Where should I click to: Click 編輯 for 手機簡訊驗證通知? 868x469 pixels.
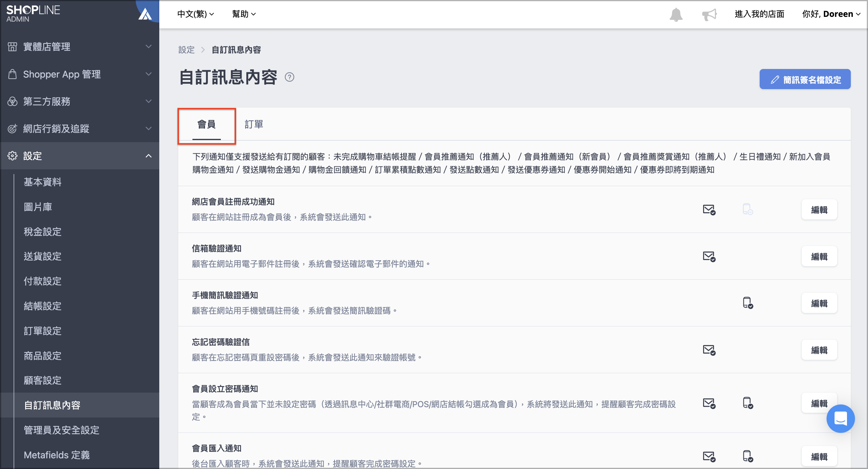[819, 303]
